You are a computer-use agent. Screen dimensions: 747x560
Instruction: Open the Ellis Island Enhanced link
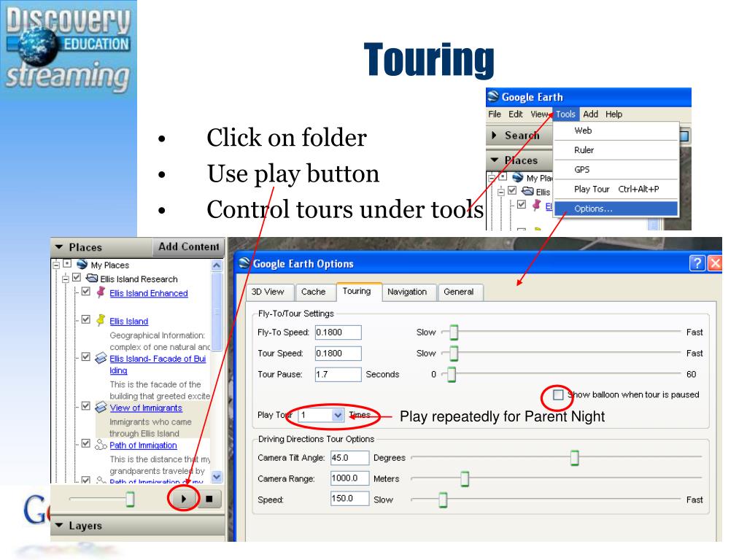149,293
